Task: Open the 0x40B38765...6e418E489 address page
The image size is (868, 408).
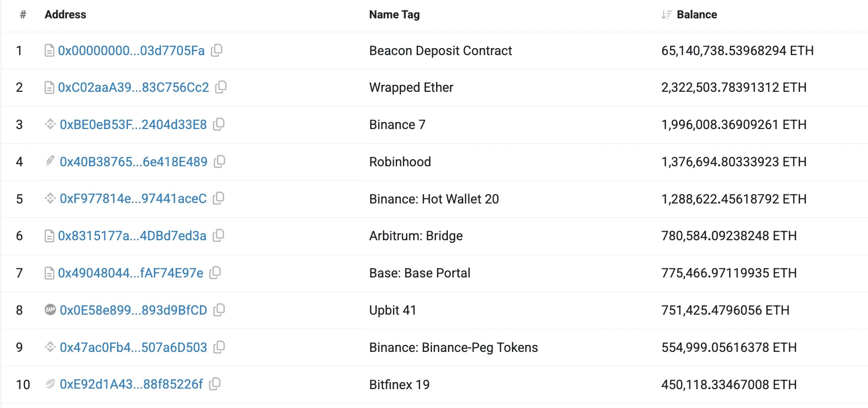Action: point(133,162)
